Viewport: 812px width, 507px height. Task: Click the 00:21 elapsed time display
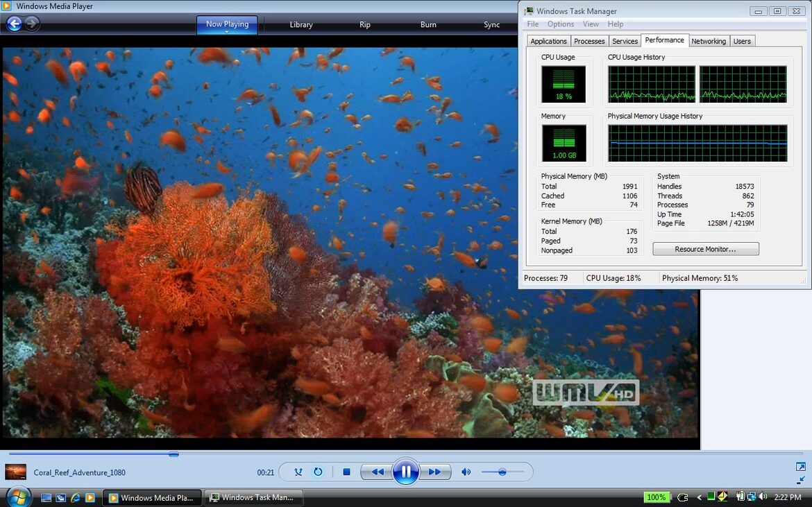266,472
